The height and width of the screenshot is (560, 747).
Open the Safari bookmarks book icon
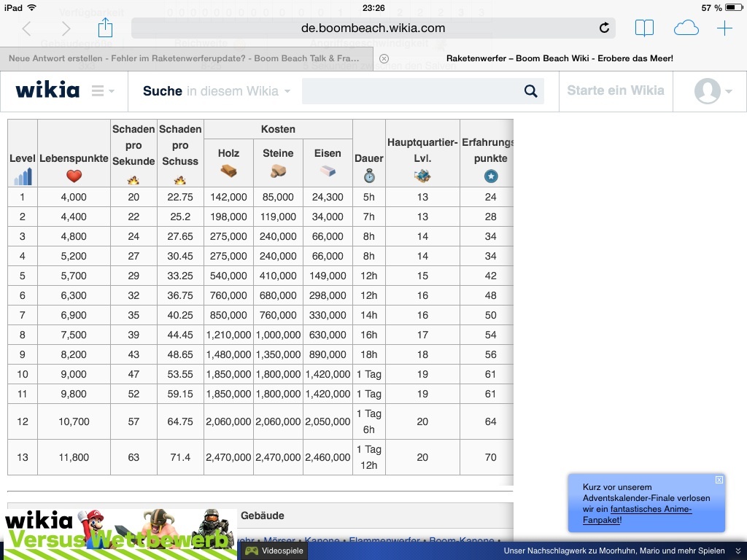click(644, 28)
